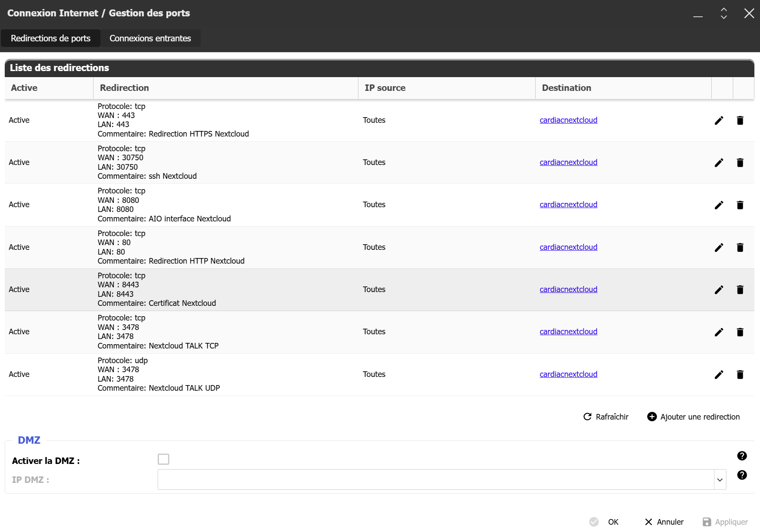760x532 pixels.
Task: Sort by the Destination column header
Action: tap(623, 88)
